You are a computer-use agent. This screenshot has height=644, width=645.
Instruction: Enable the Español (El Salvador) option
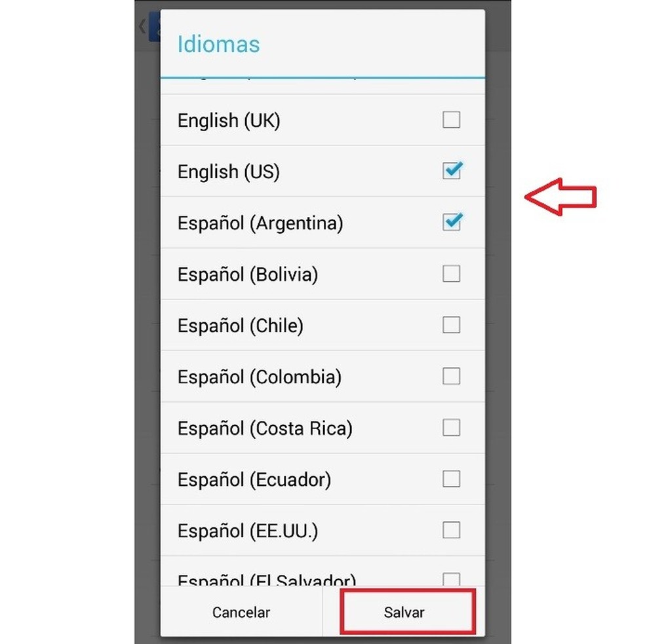click(452, 577)
